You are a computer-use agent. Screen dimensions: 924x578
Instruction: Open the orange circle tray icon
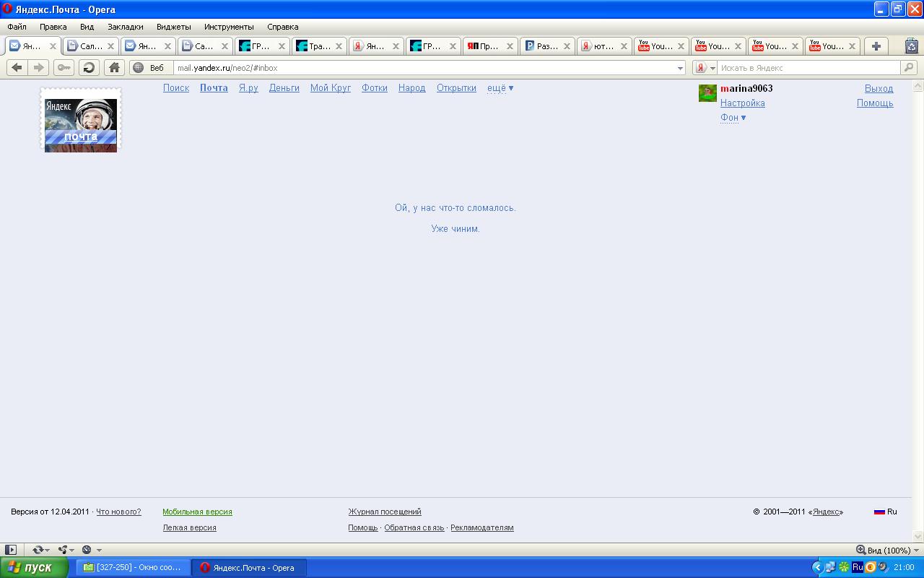tap(871, 567)
